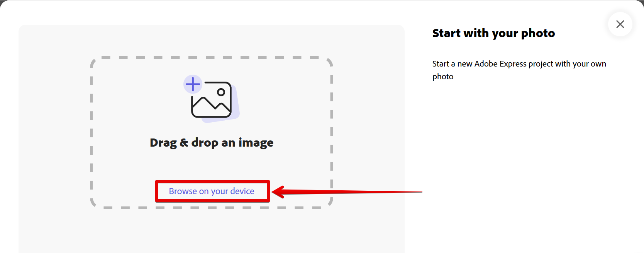Click the word Browse in the upload link
644x253 pixels.
tap(183, 191)
